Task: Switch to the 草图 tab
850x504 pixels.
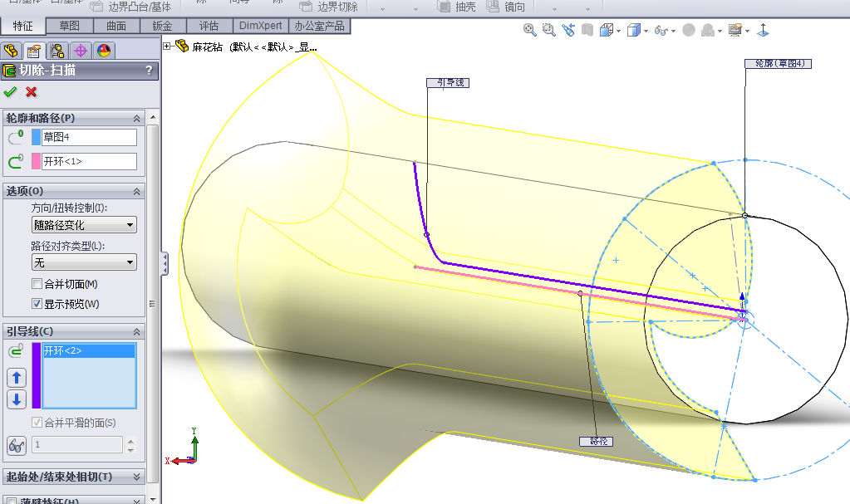Action: pos(69,27)
